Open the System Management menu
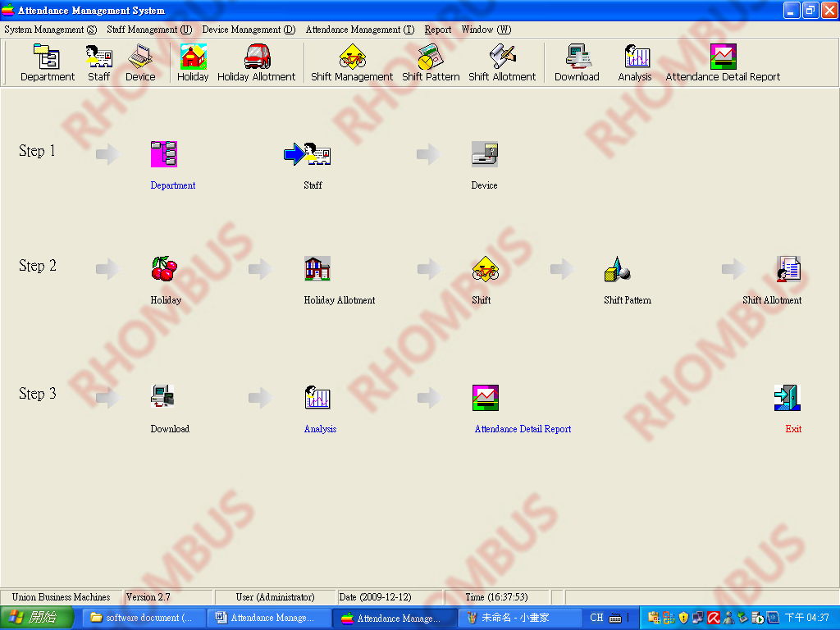This screenshot has height=630, width=840. (50, 30)
